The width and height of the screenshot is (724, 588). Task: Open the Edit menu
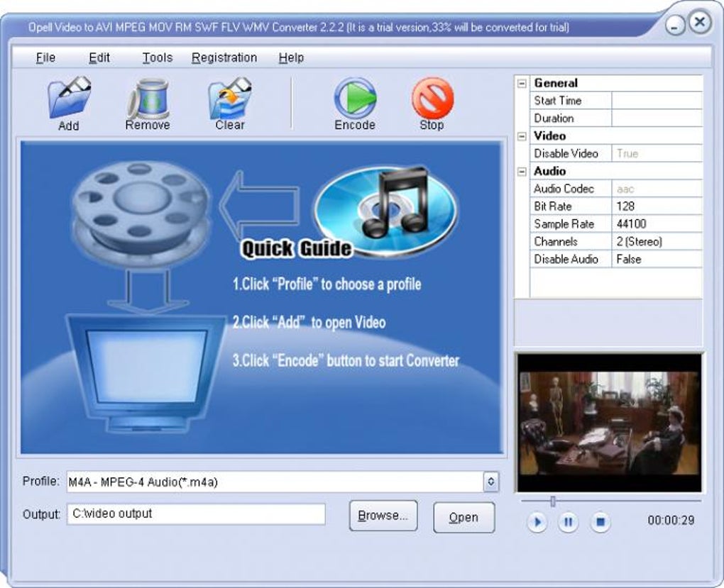click(99, 57)
